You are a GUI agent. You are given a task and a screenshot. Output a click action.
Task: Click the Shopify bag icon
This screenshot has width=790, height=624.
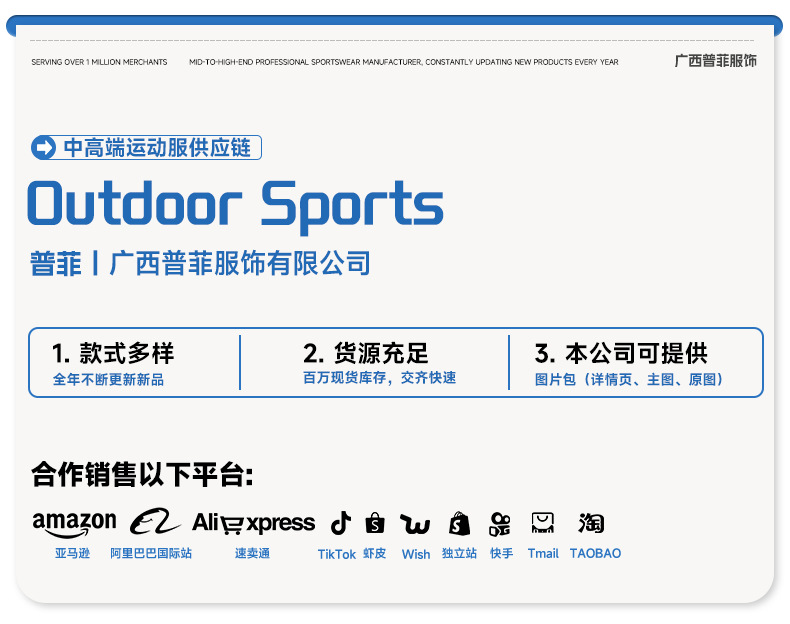coord(459,524)
